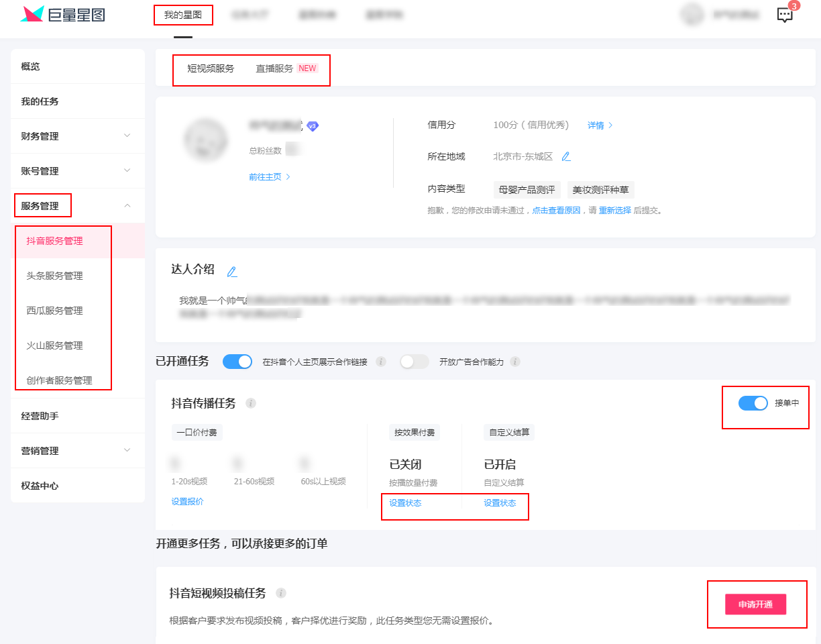Click 美妆测评种草 content tag

(x=600, y=190)
